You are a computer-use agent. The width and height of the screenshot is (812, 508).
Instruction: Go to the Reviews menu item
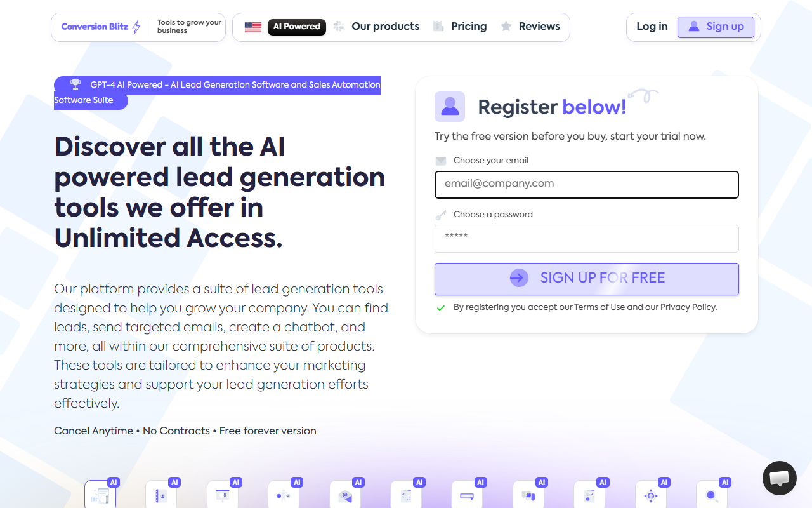[530, 27]
